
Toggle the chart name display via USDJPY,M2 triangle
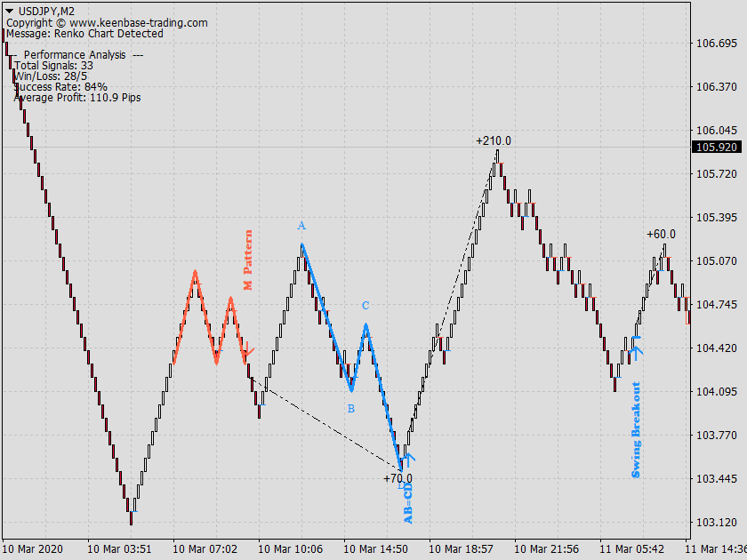11,11
